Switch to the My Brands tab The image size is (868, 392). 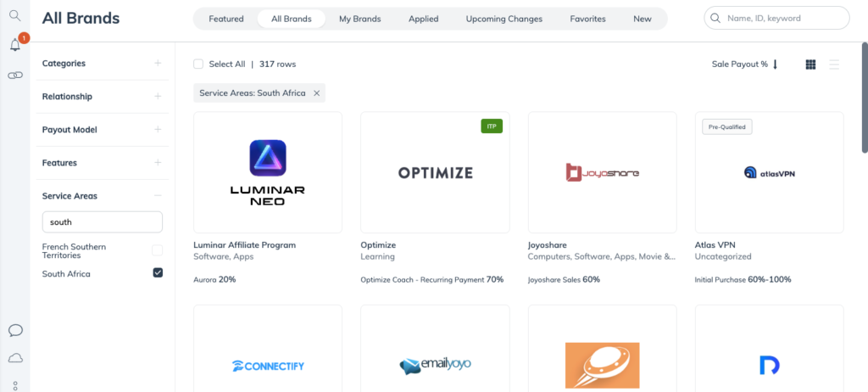pyautogui.click(x=359, y=19)
